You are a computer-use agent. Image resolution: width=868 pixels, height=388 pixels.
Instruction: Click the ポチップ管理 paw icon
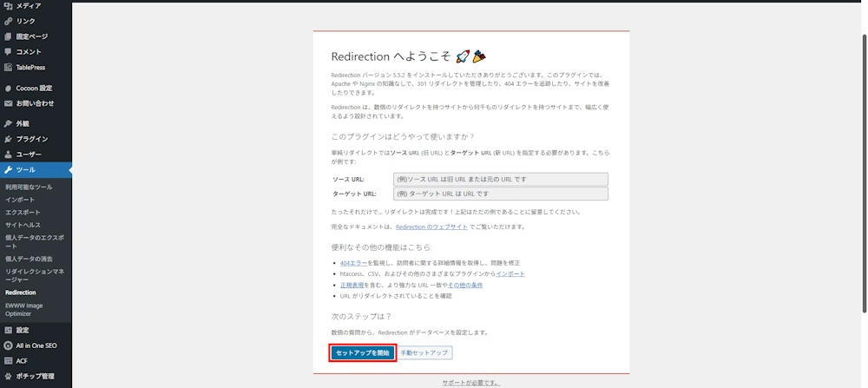pyautogui.click(x=8, y=377)
